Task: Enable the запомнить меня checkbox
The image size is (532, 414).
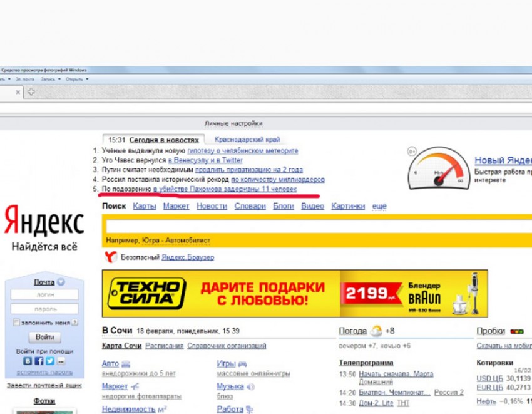Action: tap(17, 323)
